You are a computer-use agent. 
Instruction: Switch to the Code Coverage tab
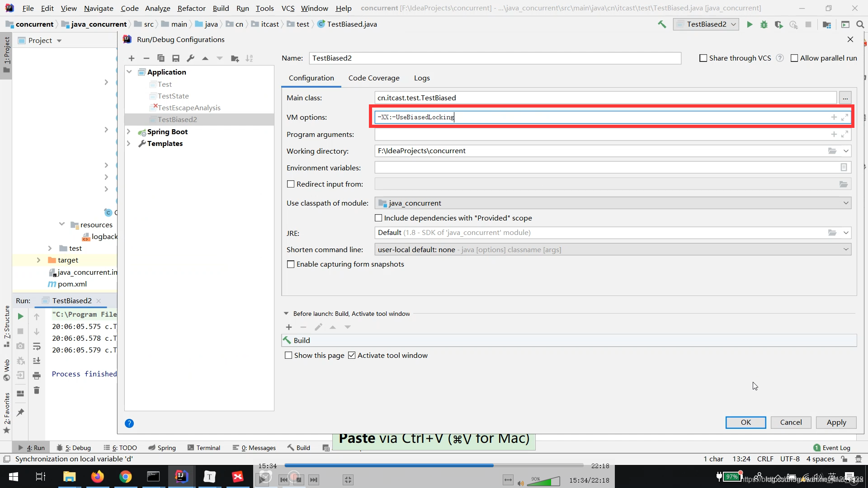point(374,78)
